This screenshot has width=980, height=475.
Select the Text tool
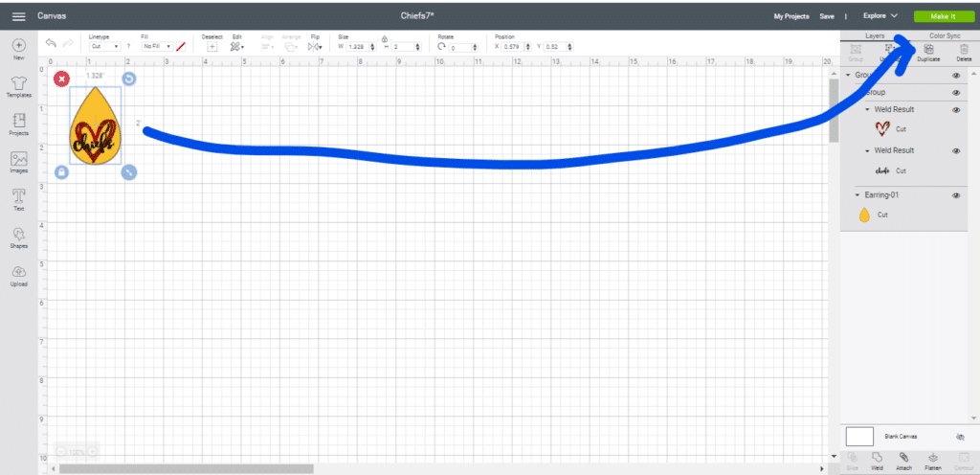pyautogui.click(x=18, y=199)
